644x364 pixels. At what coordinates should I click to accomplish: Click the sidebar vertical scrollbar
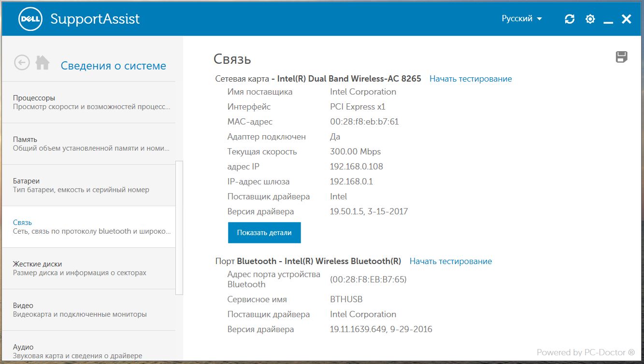[x=179, y=227]
